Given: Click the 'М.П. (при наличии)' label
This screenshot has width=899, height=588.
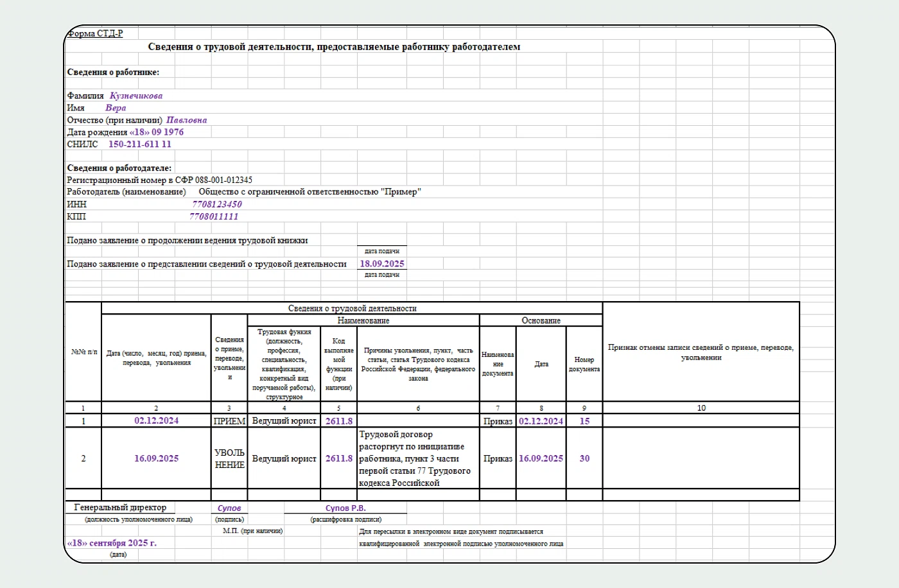Looking at the screenshot, I should 253,531.
